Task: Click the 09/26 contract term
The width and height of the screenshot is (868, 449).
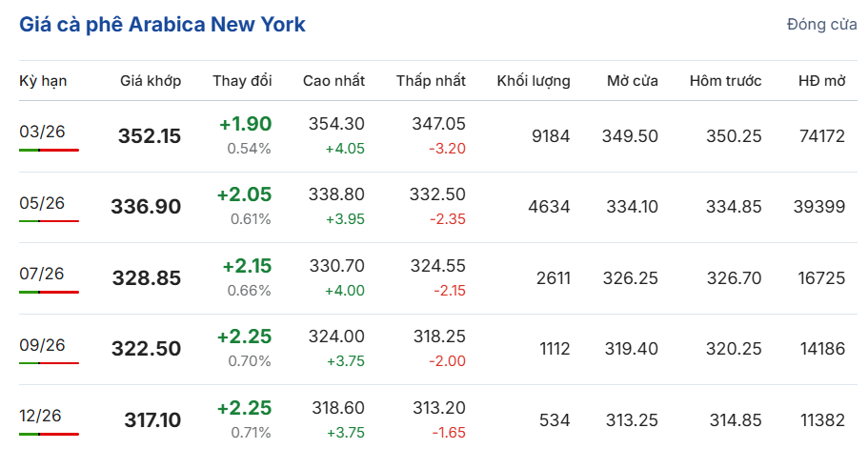Action: 42,344
